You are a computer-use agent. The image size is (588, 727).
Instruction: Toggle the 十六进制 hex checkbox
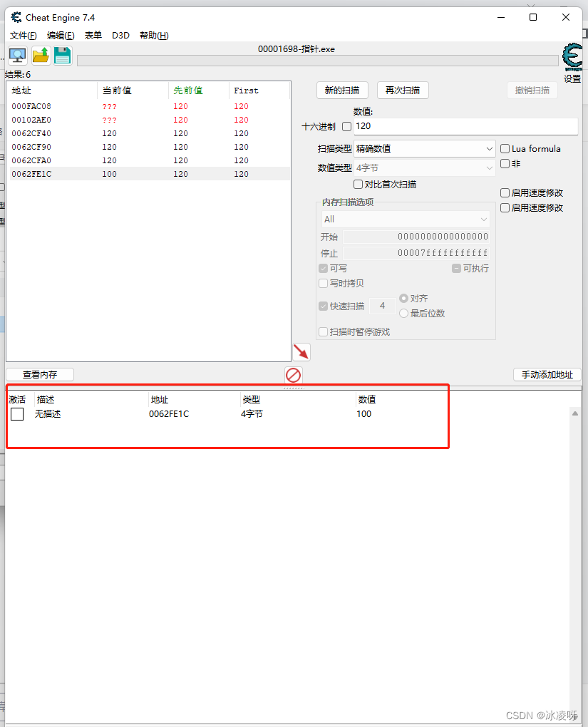pos(346,127)
